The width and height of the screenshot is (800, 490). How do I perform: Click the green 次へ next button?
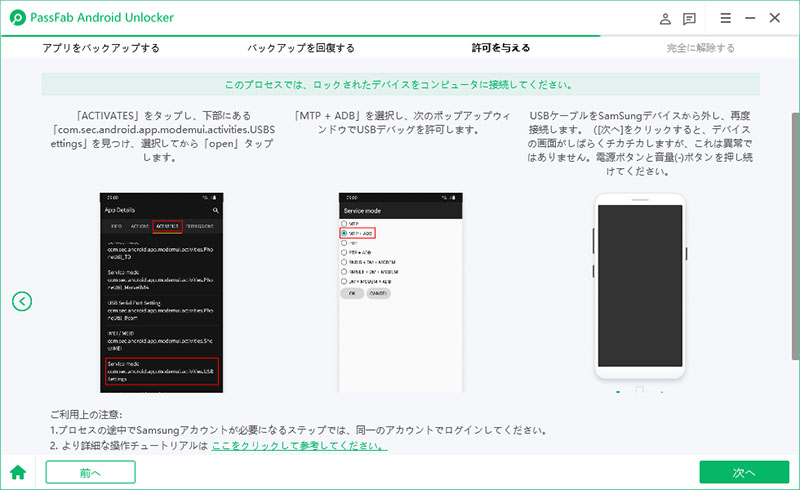coord(744,472)
